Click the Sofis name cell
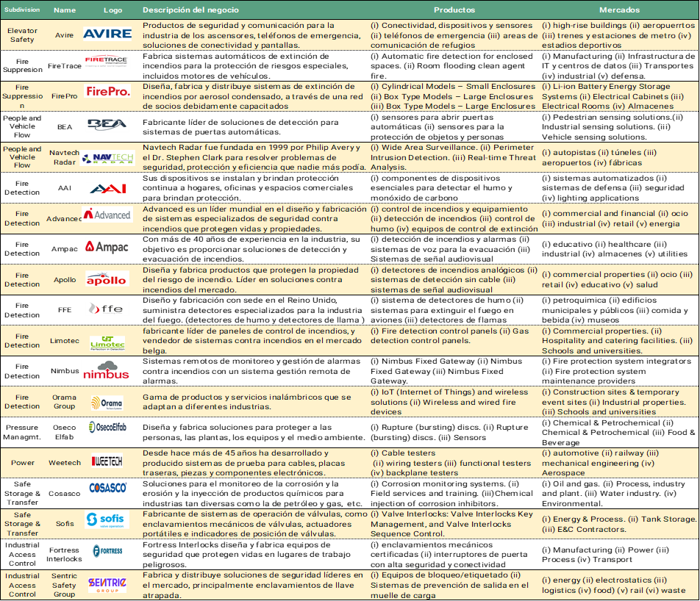 click(65, 524)
